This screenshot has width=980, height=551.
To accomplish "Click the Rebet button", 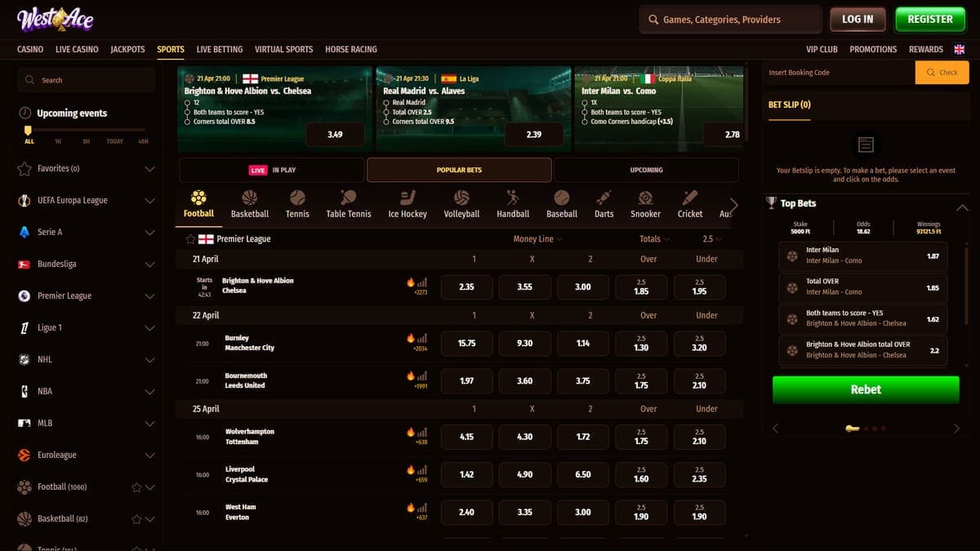I will click(x=866, y=389).
